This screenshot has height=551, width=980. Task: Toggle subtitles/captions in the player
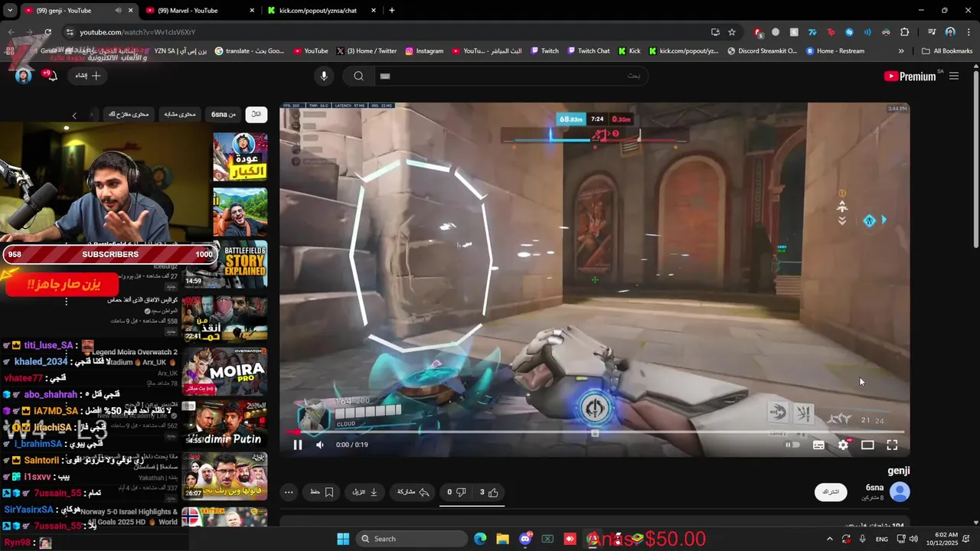(818, 445)
